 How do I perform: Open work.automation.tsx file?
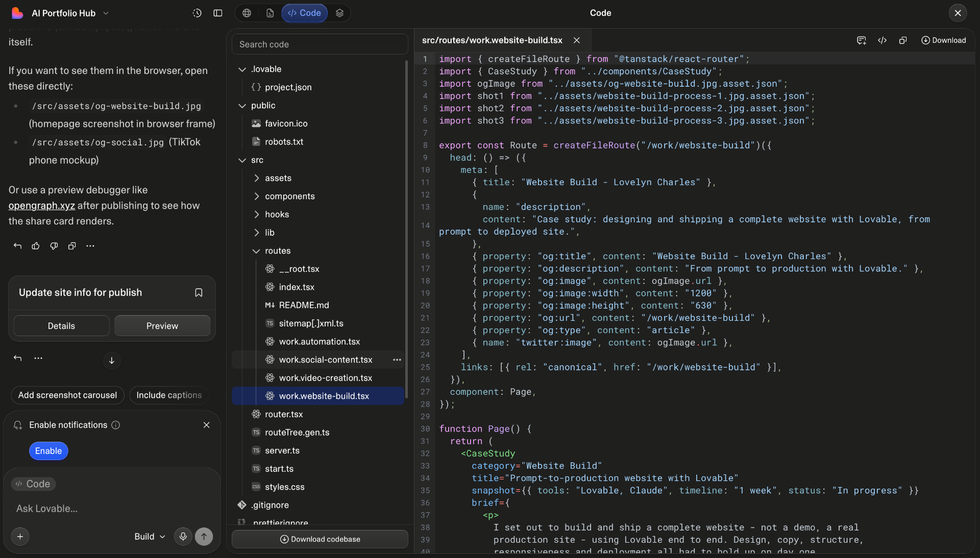[319, 342]
